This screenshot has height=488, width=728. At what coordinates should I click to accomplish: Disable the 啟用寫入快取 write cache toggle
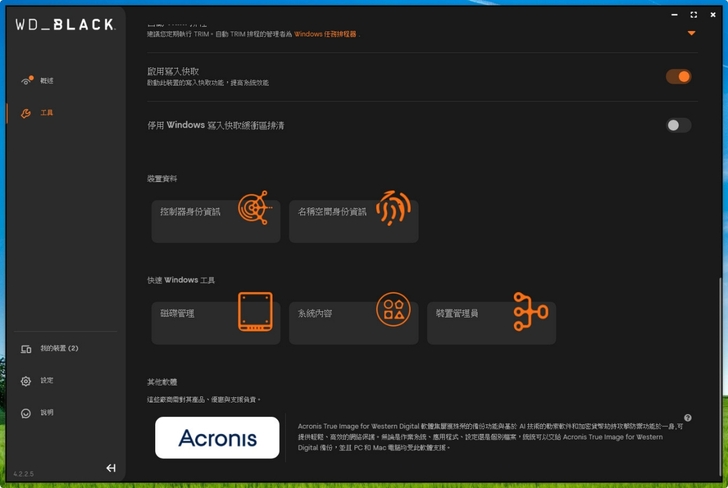tap(678, 77)
